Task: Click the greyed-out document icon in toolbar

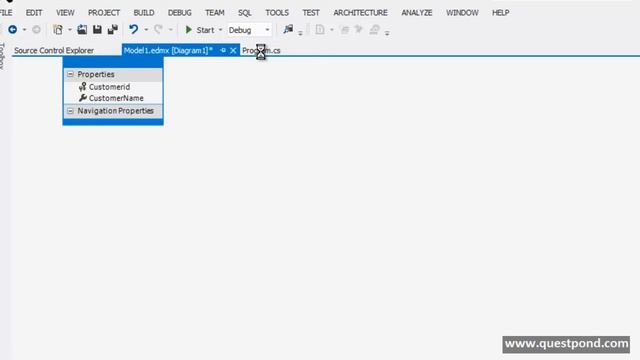Action: coord(320,30)
